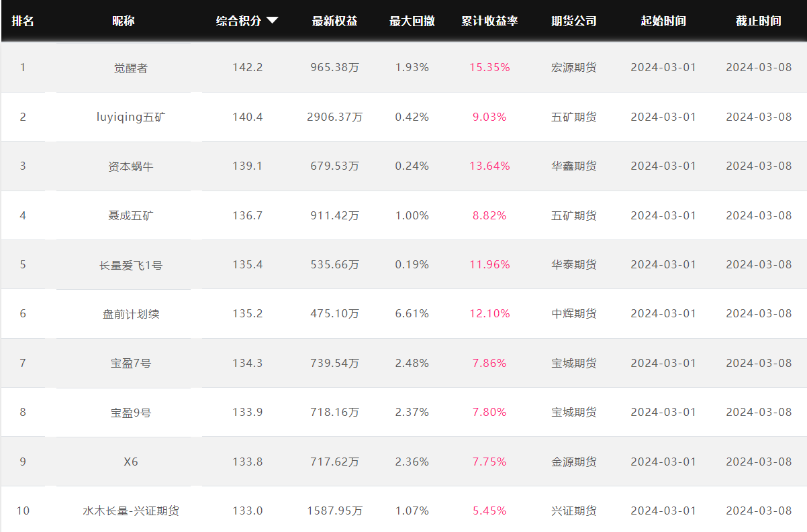807x532 pixels.
Task: Click the 最大回撤 column header
Action: point(412,21)
